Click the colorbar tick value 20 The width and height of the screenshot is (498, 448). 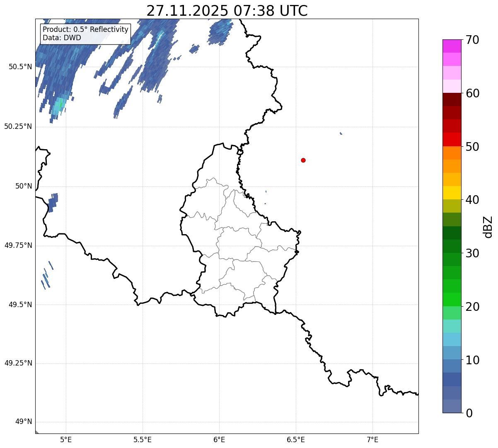[472, 307]
